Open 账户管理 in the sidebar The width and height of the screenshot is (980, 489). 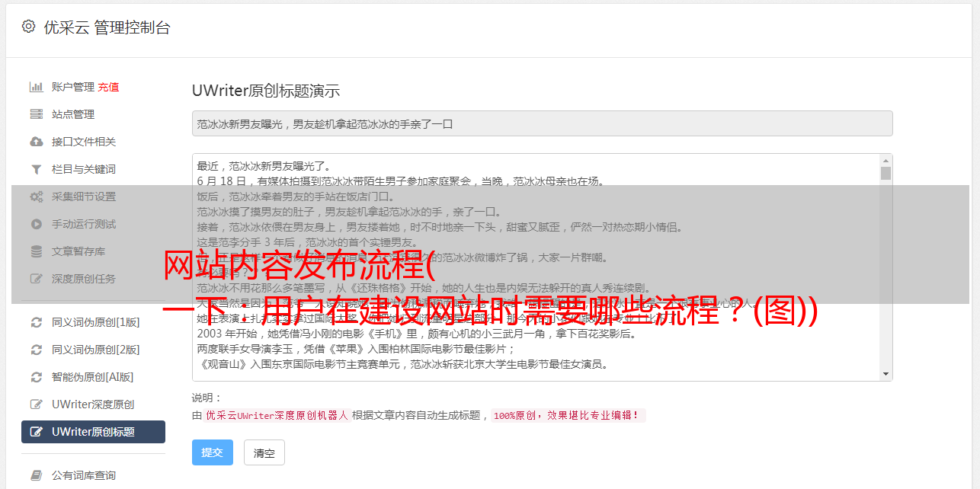(73, 87)
